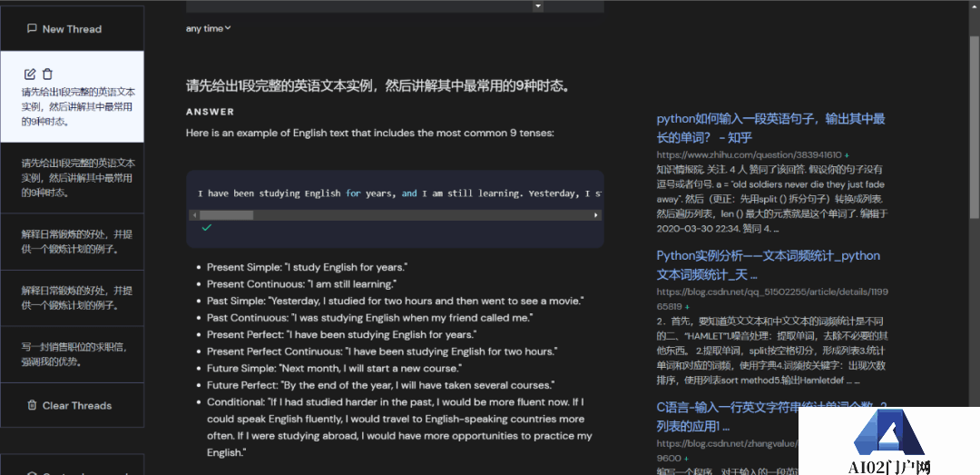Open the 'C语言-输入一行英文字符串' link
Image resolution: width=980 pixels, height=475 pixels.
(x=770, y=417)
